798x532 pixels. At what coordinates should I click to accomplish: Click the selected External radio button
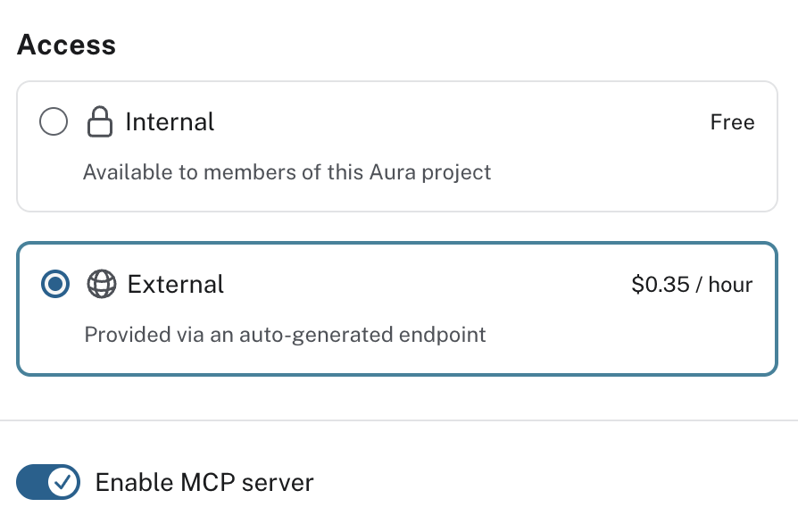click(x=54, y=284)
